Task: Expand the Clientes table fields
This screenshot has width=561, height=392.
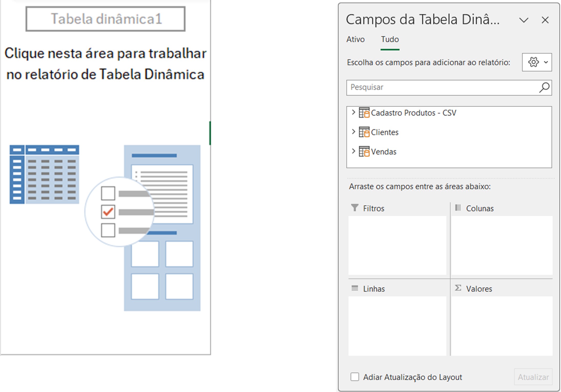Action: (x=353, y=132)
